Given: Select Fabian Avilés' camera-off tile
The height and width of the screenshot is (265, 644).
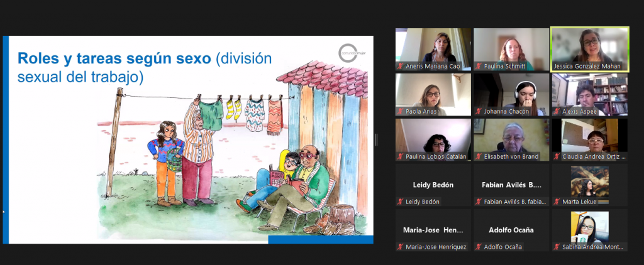Looking at the screenshot, I should (x=511, y=185).
